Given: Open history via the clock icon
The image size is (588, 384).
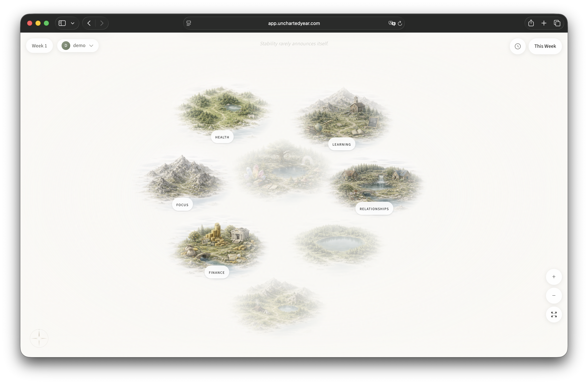Looking at the screenshot, I should (x=518, y=46).
